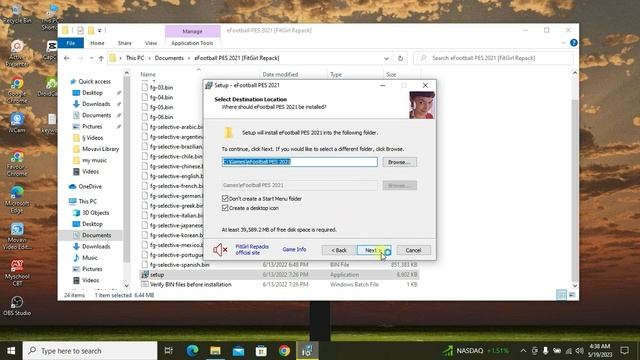Toggle Don't create a Start Menu folder
The height and width of the screenshot is (360, 640).
pyautogui.click(x=262, y=199)
